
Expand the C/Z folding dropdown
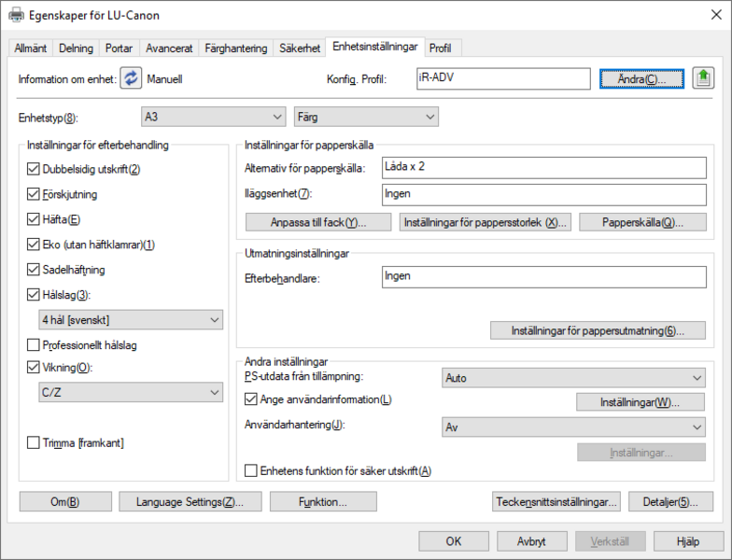pos(131,392)
